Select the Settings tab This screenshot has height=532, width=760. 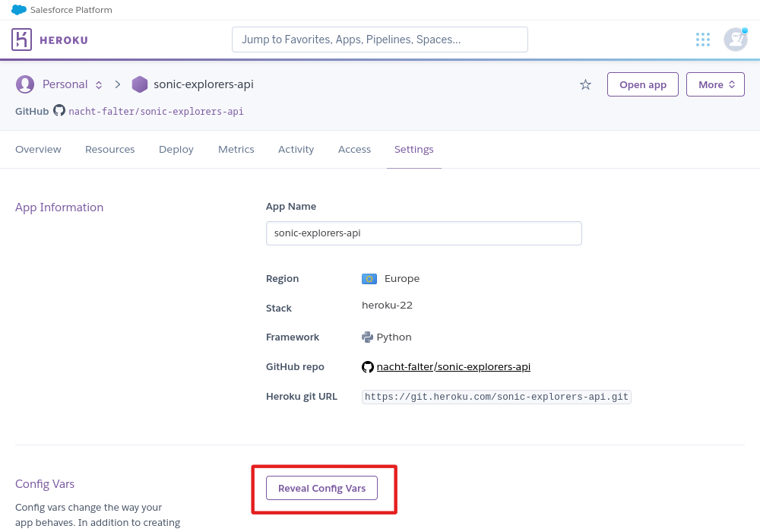pyautogui.click(x=414, y=149)
